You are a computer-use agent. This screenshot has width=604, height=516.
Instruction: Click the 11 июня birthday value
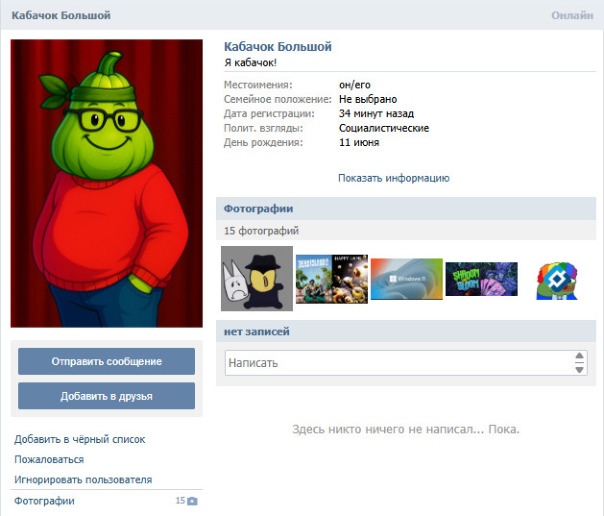(x=359, y=142)
